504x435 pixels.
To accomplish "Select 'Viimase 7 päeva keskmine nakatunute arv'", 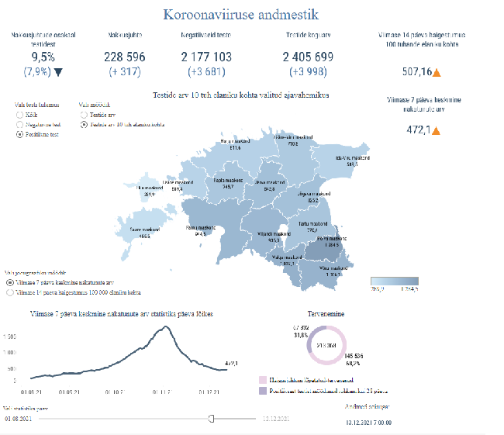I will coord(10,283).
